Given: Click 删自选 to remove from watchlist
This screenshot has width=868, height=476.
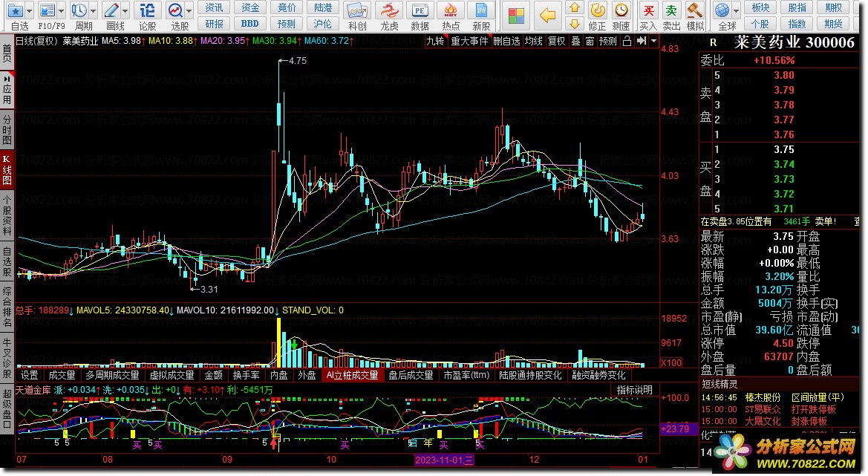Looking at the screenshot, I should [x=506, y=41].
